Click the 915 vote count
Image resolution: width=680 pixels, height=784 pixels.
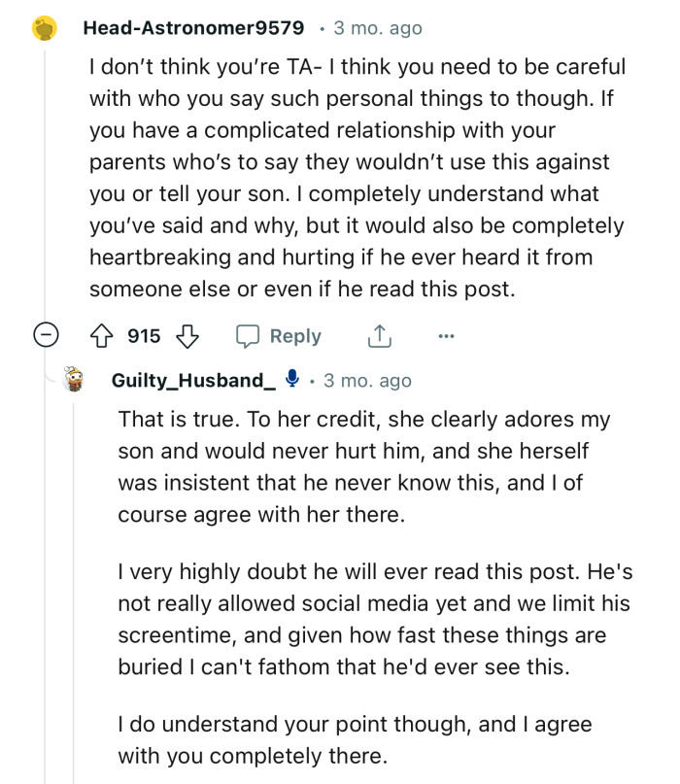coord(146,335)
